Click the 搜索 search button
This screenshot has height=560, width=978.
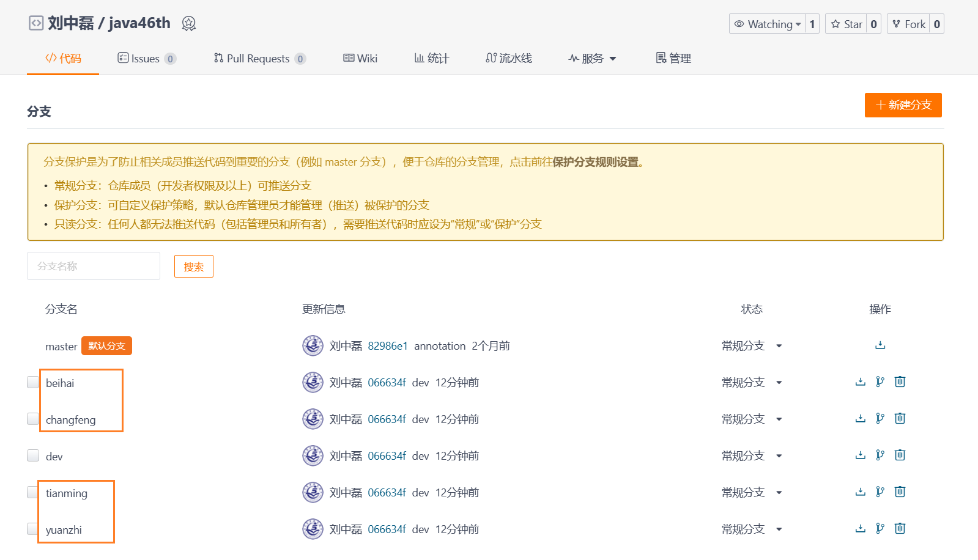194,267
